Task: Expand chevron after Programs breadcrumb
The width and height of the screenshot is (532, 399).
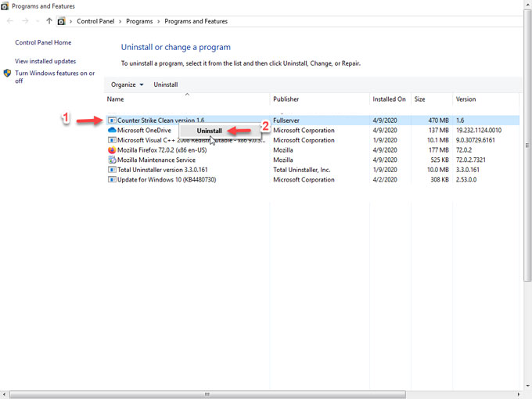Action: click(159, 21)
